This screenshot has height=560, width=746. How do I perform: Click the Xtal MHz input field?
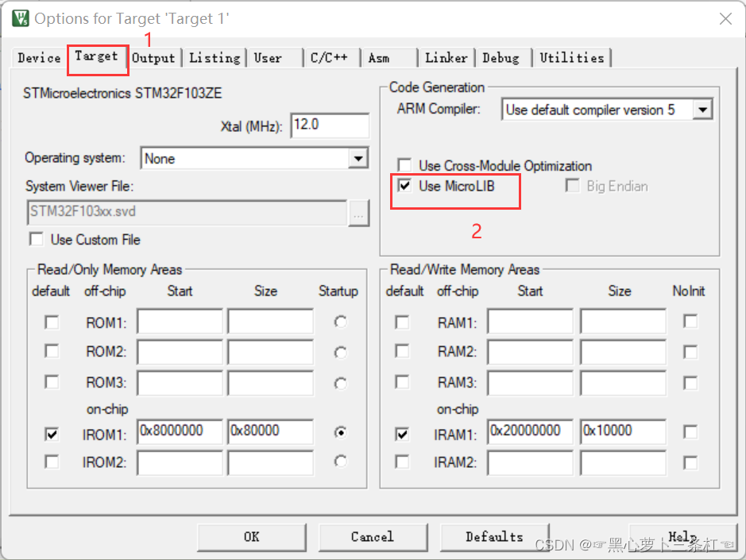[x=330, y=126]
